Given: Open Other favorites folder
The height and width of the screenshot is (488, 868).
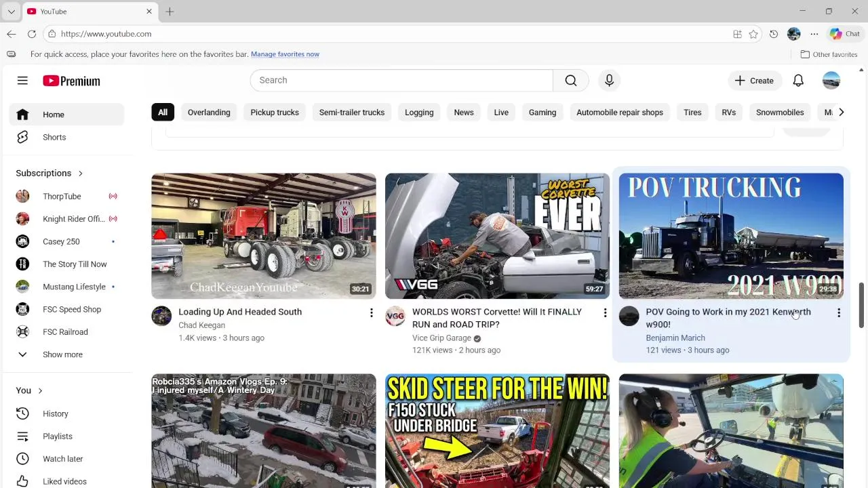Looking at the screenshot, I should click(x=829, y=54).
